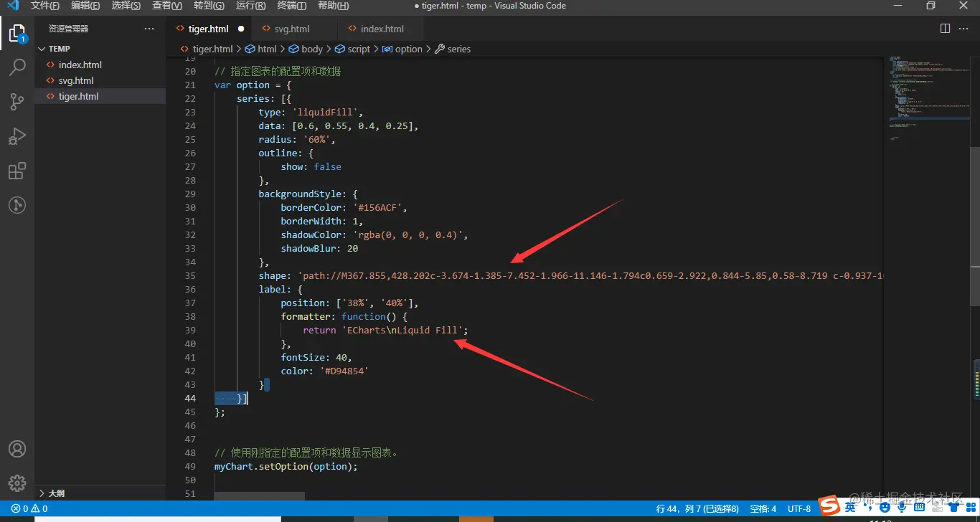
Task: Toggle the 英 input language on the IME bar
Action: 851,508
